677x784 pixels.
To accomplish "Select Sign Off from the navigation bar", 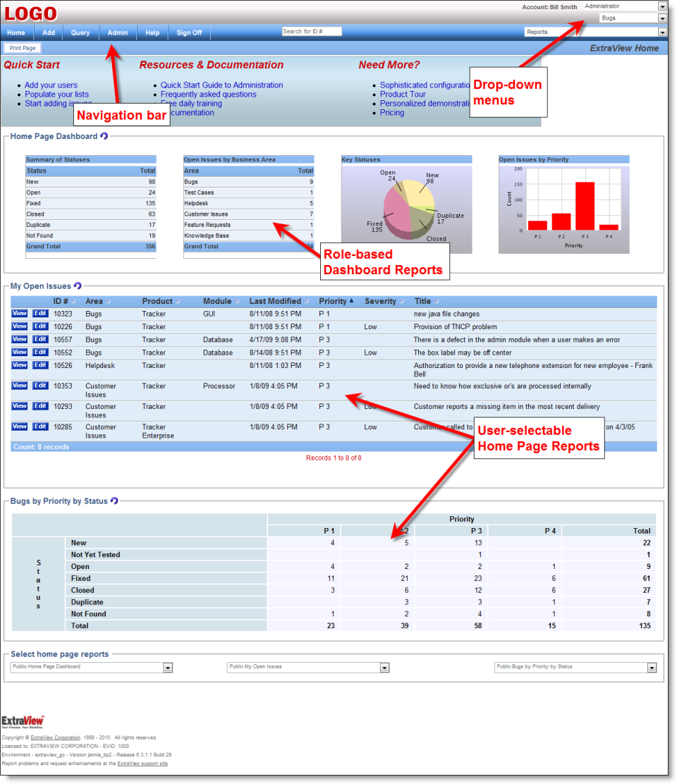I will (188, 32).
